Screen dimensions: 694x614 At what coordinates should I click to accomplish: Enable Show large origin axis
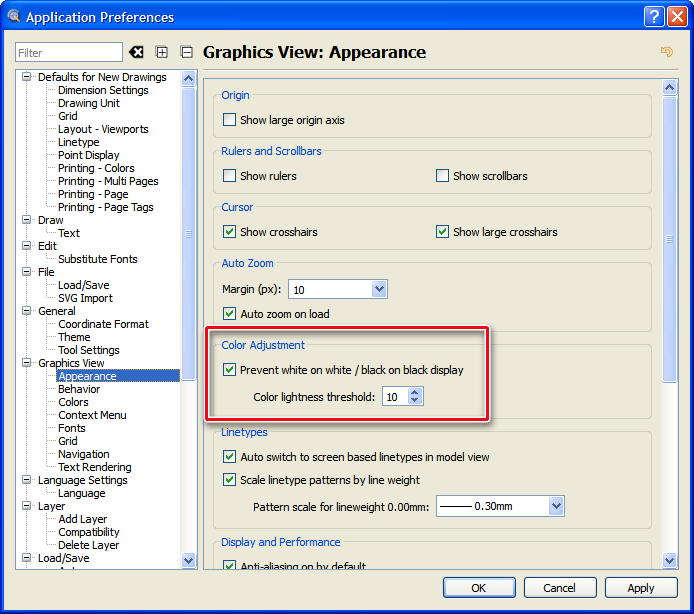pyautogui.click(x=230, y=120)
